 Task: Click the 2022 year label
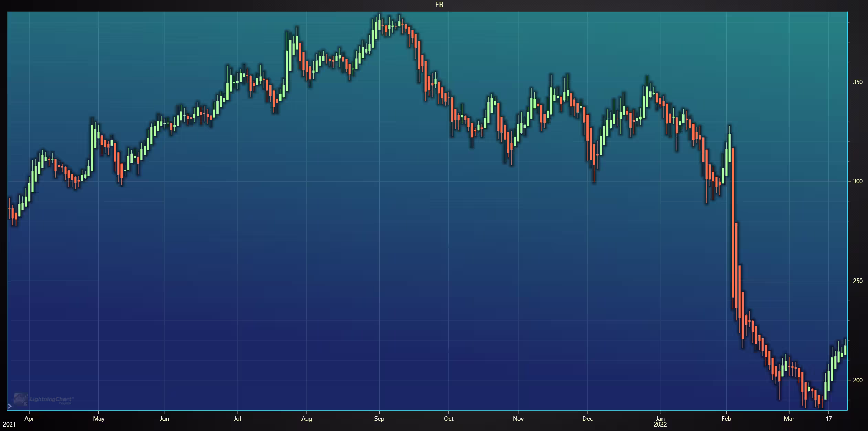[x=660, y=424]
